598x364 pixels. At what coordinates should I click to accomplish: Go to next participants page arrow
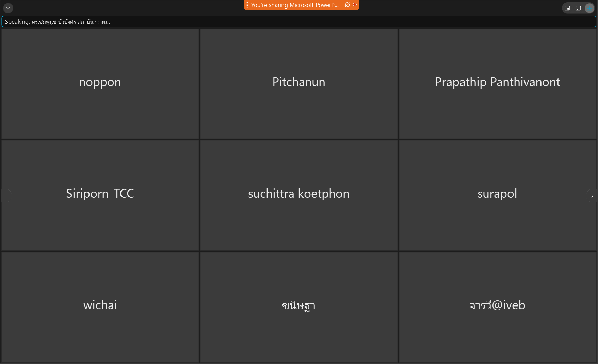[592, 196]
